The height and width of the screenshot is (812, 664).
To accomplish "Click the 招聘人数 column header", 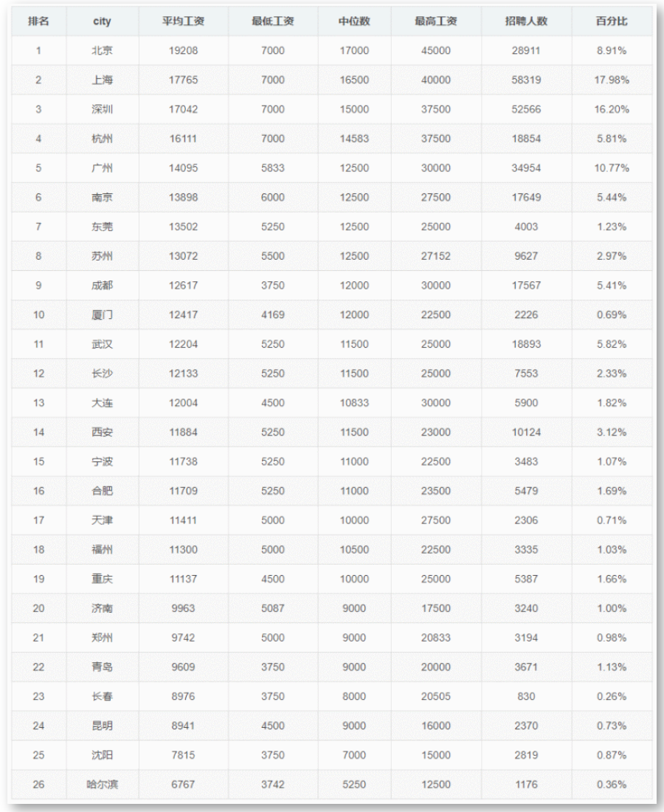I will pyautogui.click(x=526, y=21).
